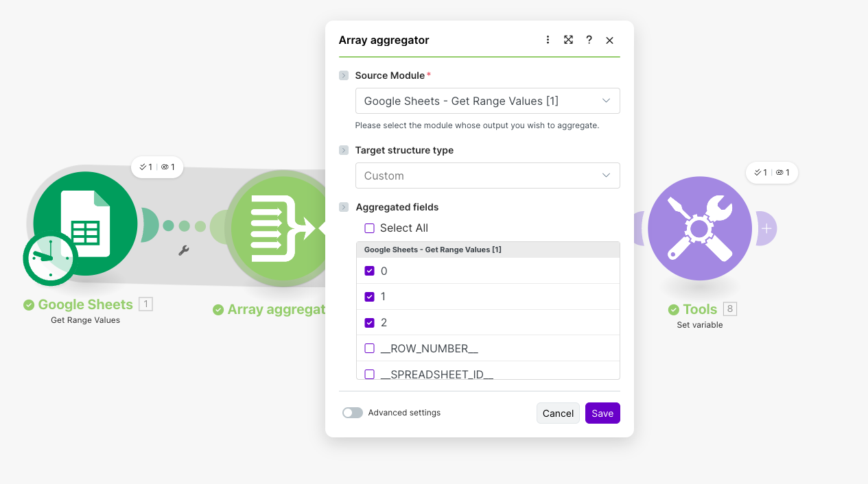Click the Tools module number badge 8
Screen dimensions: 868x484
pos(730,309)
